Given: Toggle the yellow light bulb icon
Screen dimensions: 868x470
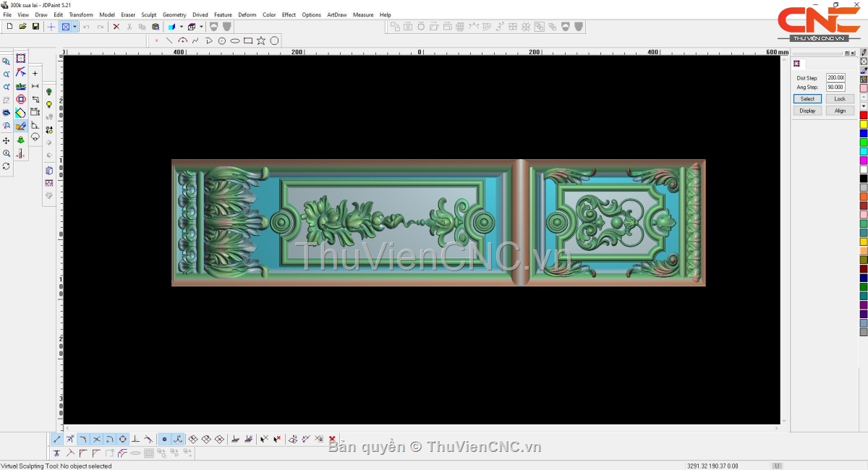Looking at the screenshot, I should point(49,105).
